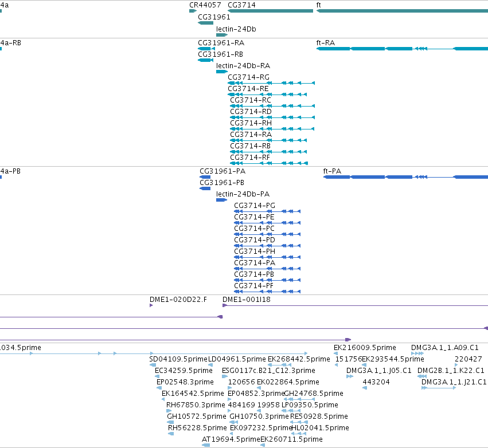Select transcript CG3714-RC
This screenshot has width=488, height=448.
point(272,107)
